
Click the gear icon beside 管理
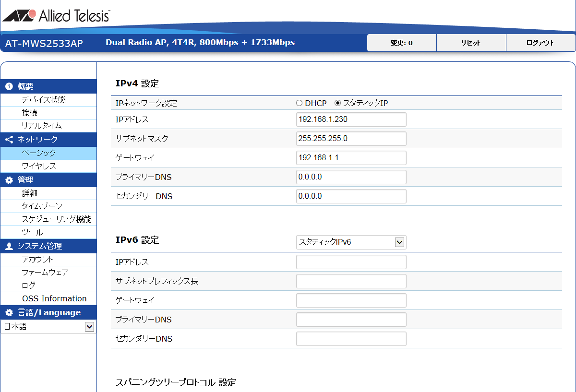tap(9, 180)
